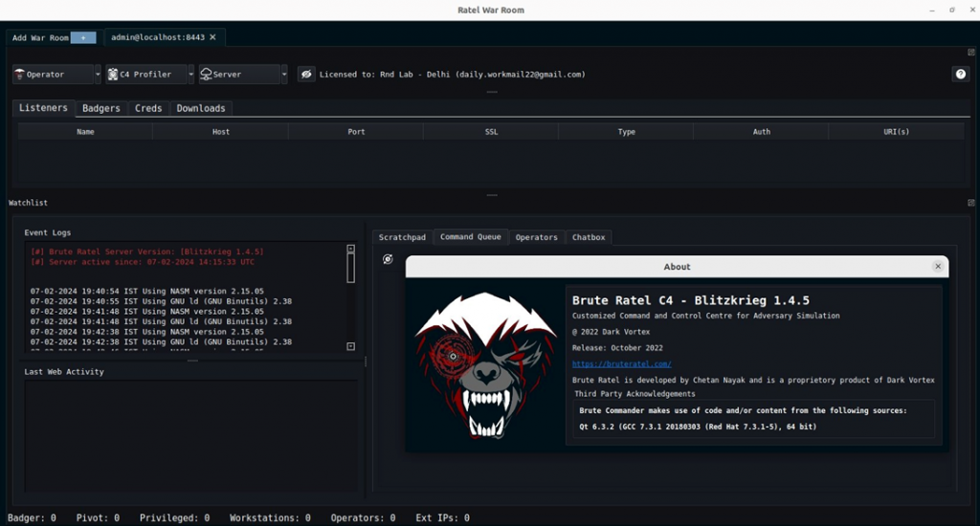Click the 'Server active since' log line

143,262
